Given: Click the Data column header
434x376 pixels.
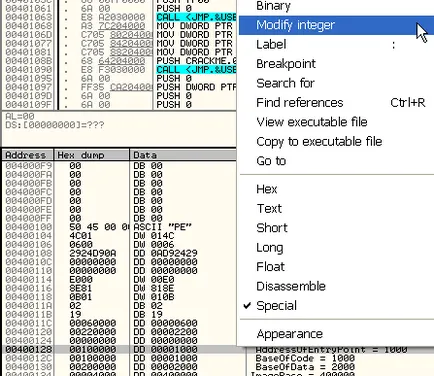Looking at the screenshot, I should coord(183,155).
